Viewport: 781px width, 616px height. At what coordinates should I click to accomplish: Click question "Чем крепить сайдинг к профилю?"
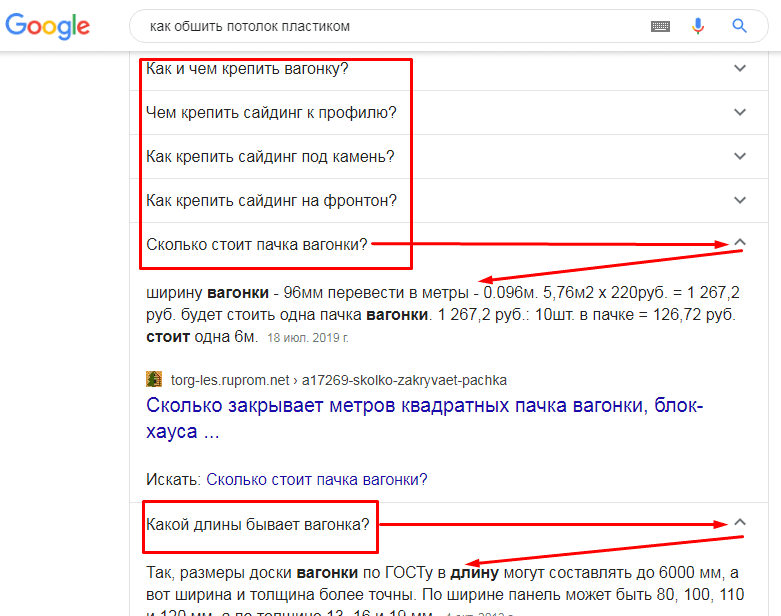[x=271, y=113]
